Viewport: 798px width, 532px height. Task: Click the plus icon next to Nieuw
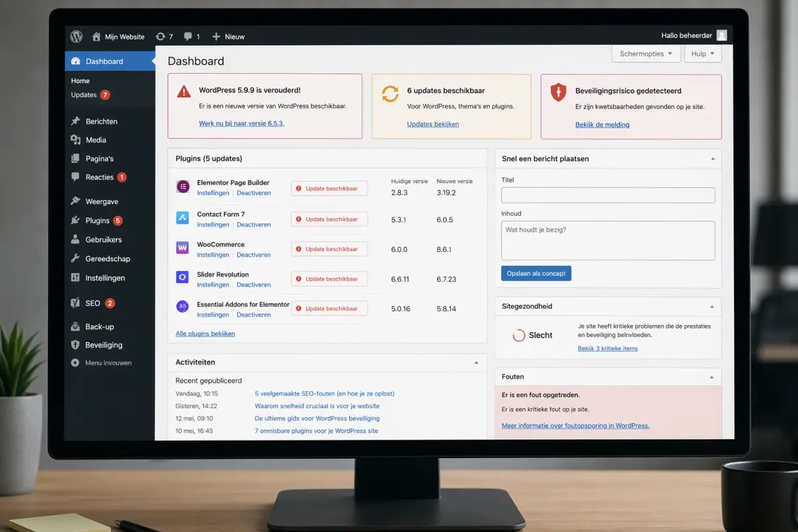click(x=216, y=37)
